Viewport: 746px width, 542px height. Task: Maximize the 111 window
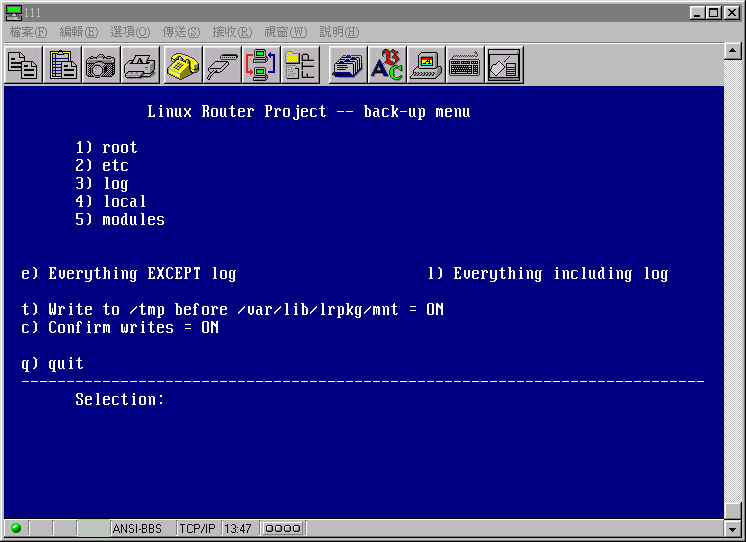point(714,13)
